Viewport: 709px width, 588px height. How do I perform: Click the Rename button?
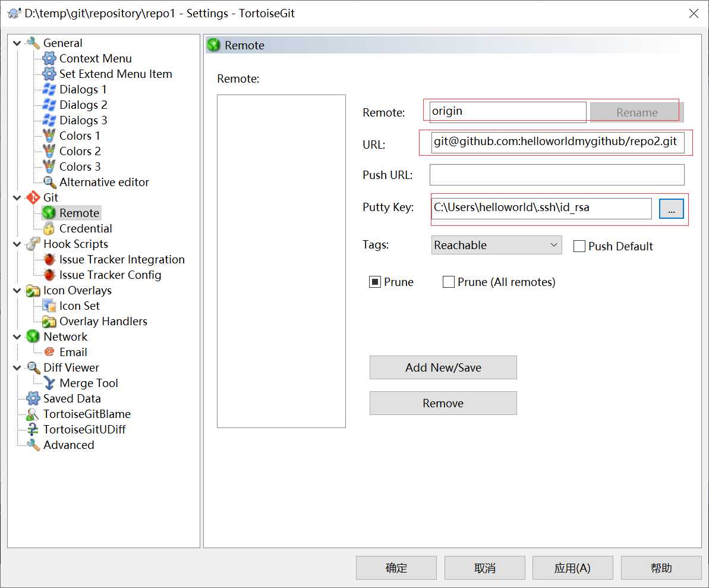tap(636, 112)
